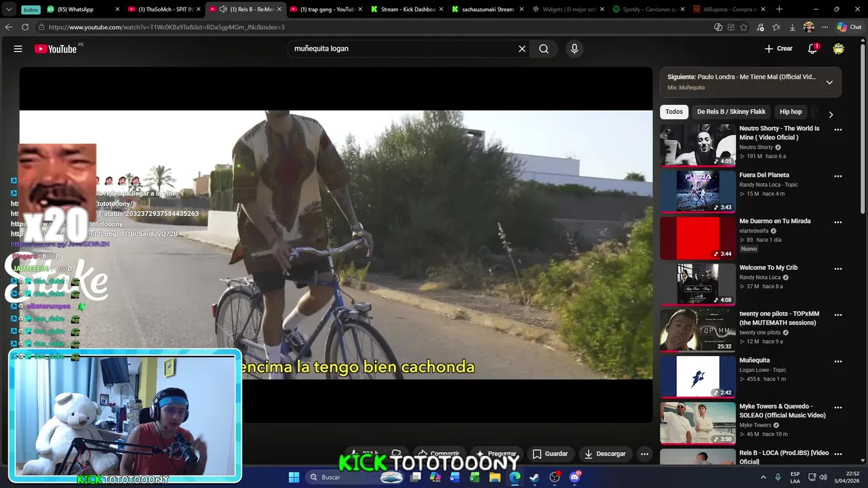Click the magnifier search button

544,49
